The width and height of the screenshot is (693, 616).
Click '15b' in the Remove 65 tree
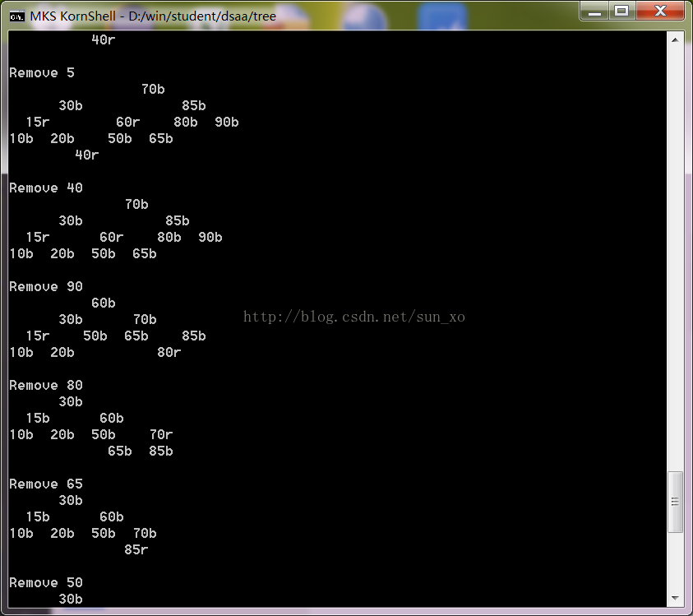click(38, 516)
